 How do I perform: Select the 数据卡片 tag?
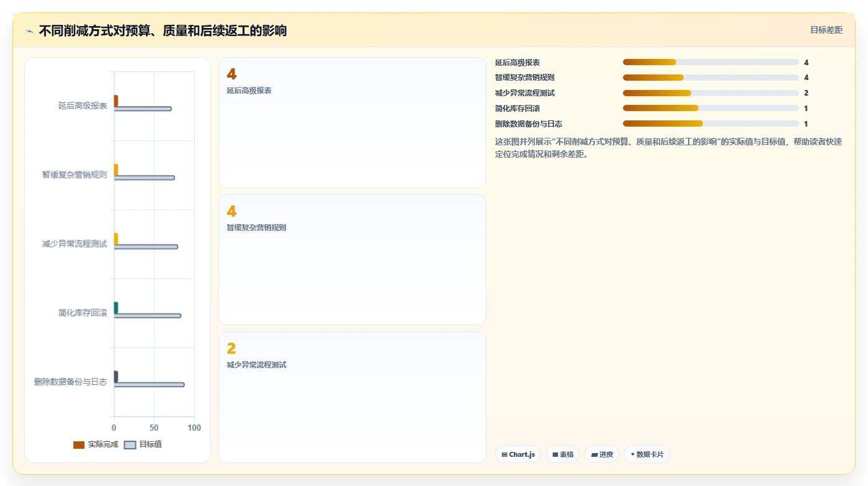point(647,454)
